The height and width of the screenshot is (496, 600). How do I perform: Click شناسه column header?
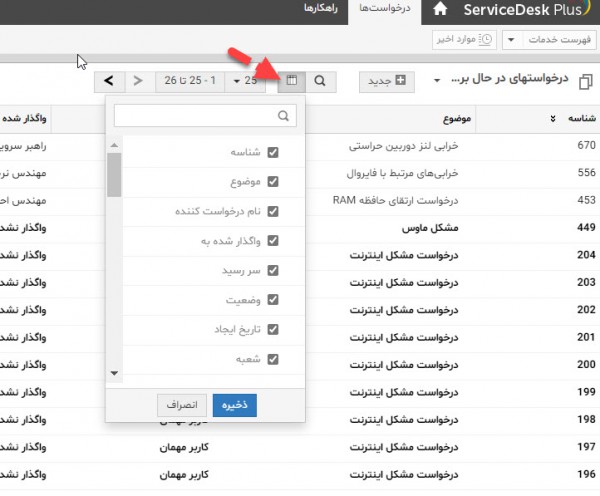pyautogui.click(x=582, y=119)
